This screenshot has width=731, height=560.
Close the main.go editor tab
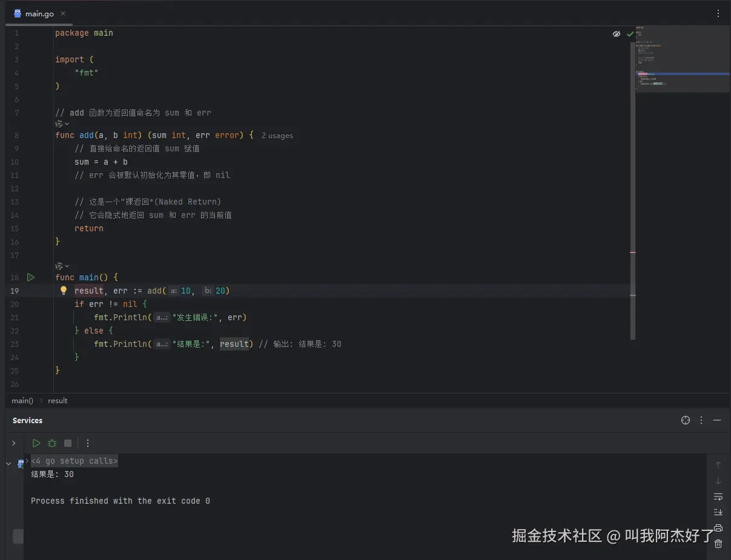[64, 13]
